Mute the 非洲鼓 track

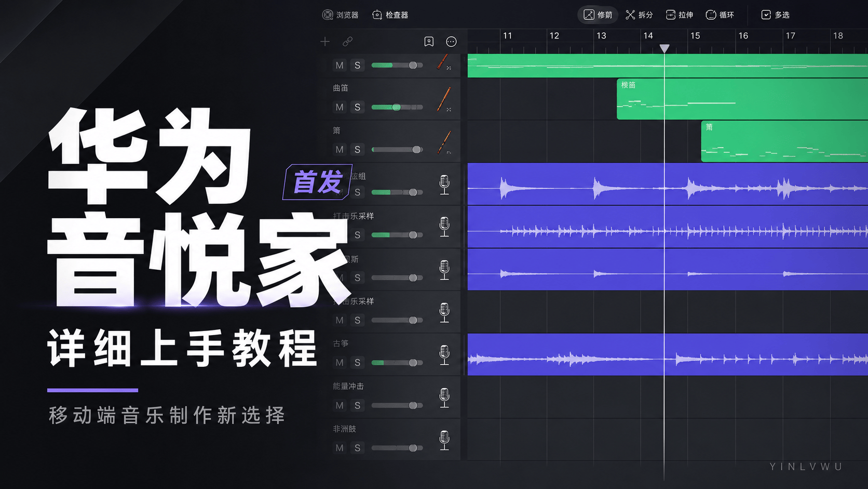(340, 448)
